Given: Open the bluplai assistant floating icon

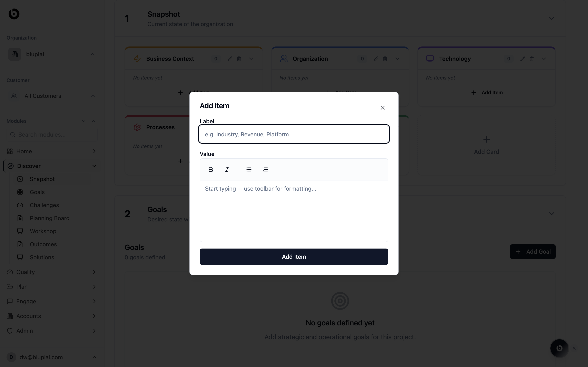Looking at the screenshot, I should pyautogui.click(x=559, y=348).
